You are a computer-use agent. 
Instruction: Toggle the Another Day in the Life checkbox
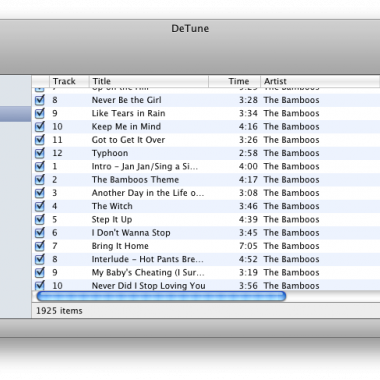point(40,193)
